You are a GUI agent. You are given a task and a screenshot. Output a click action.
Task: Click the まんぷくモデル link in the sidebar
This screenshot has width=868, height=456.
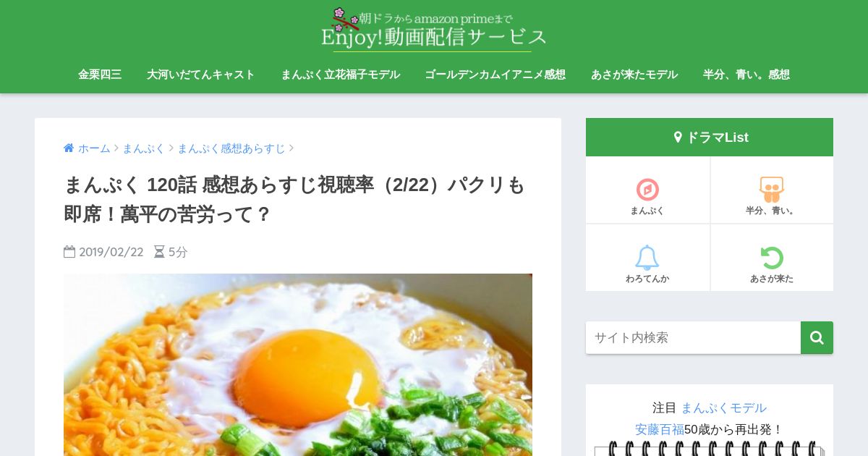(723, 408)
